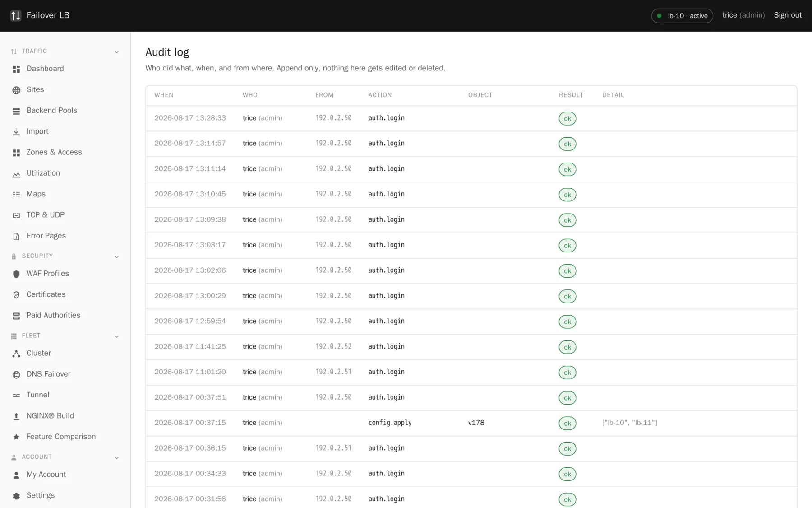The height and width of the screenshot is (508, 812).
Task: Click timestamp 2026-08-17 00:36:15
Action: (x=190, y=448)
